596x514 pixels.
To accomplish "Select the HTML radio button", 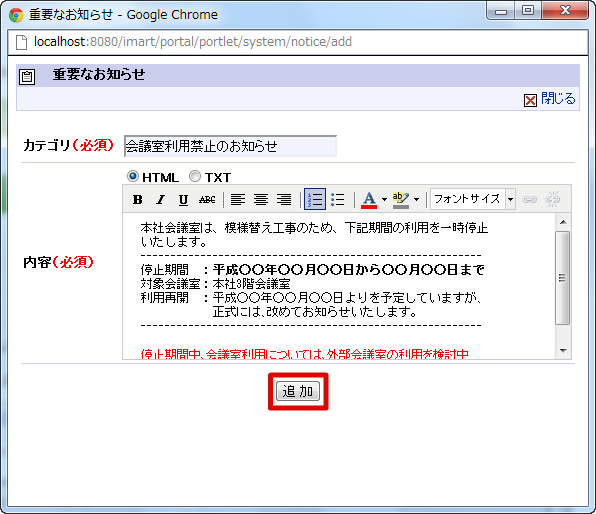I will pos(133,176).
